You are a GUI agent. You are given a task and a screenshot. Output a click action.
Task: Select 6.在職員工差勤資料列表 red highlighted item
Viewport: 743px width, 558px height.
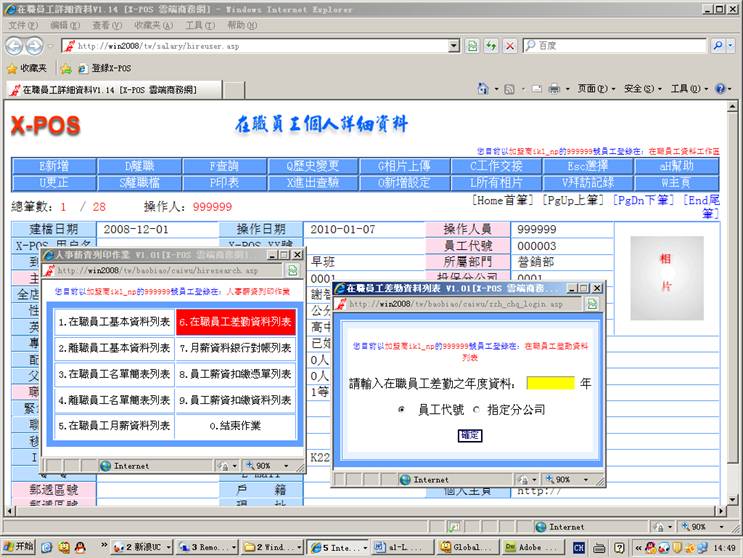point(236,322)
